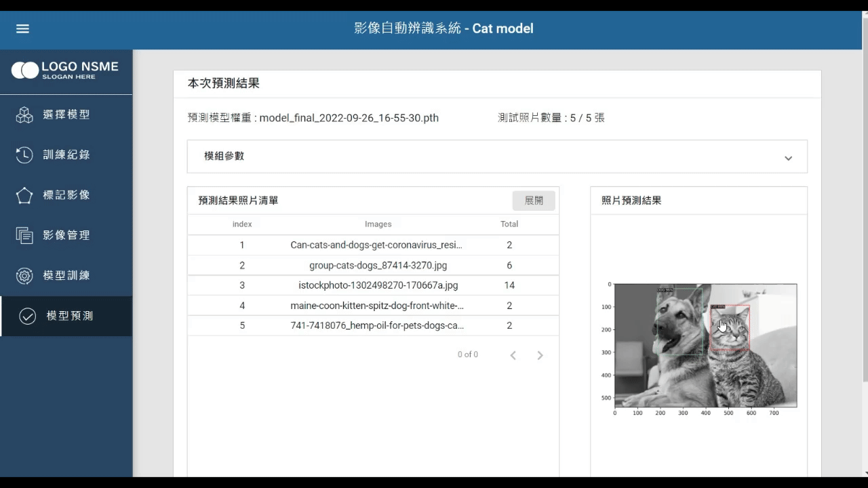Click the 模組參數 panel title

point(224,156)
